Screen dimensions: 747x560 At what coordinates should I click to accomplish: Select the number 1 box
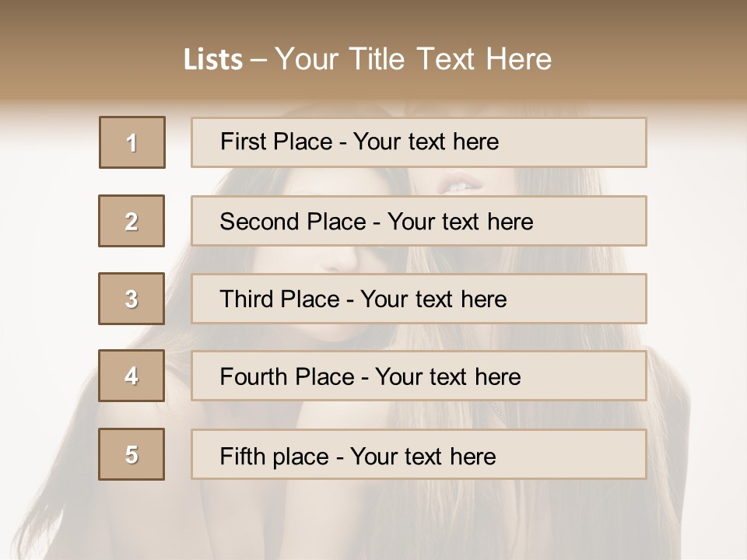pos(132,142)
